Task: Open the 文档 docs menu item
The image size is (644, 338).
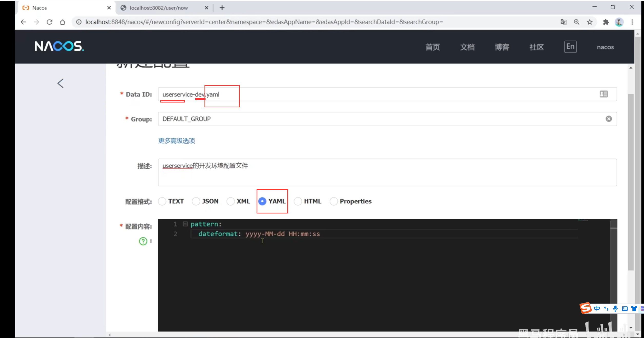Action: coord(467,47)
